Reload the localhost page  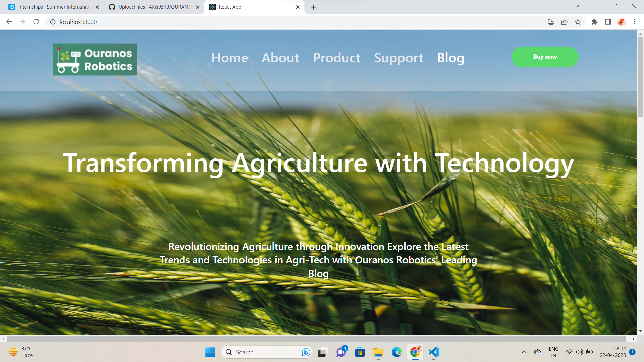36,22
